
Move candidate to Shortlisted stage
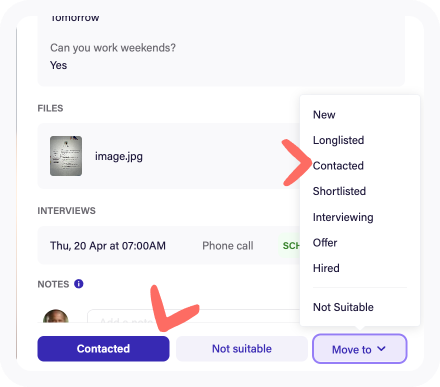point(339,191)
